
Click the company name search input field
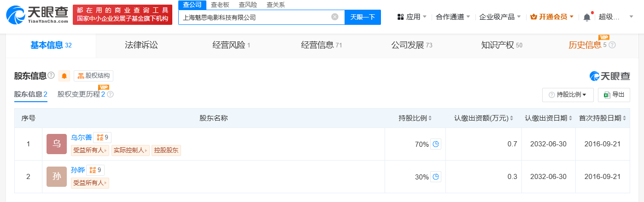click(x=256, y=17)
